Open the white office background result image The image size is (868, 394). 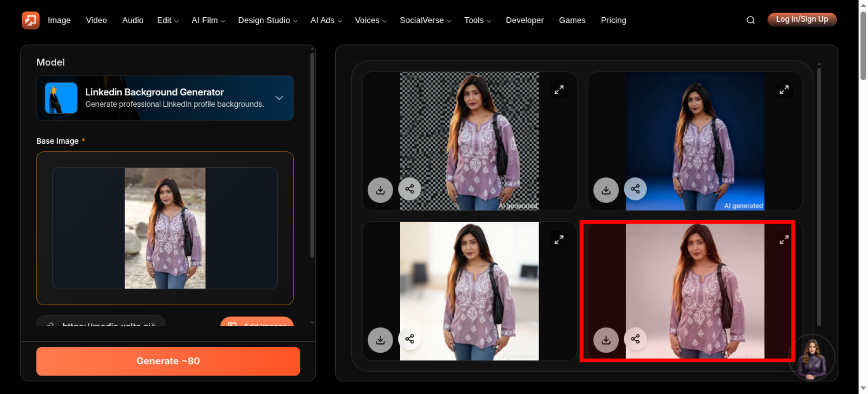tap(469, 291)
